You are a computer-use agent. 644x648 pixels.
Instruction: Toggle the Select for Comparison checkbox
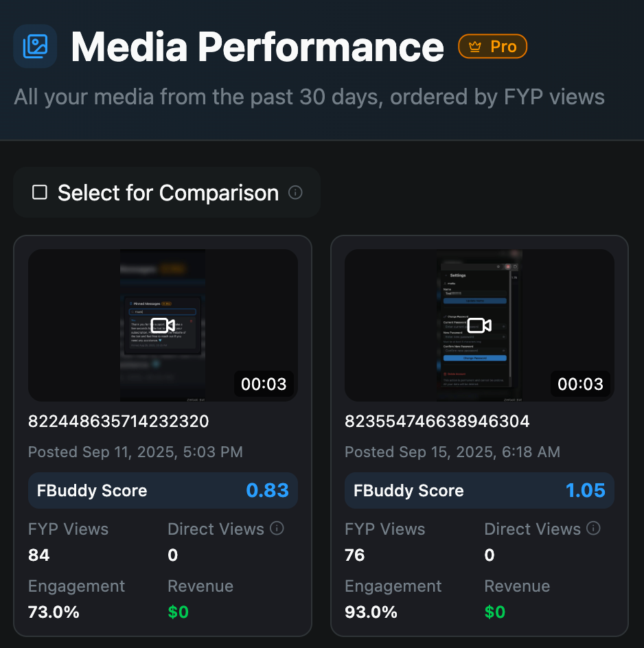[39, 192]
